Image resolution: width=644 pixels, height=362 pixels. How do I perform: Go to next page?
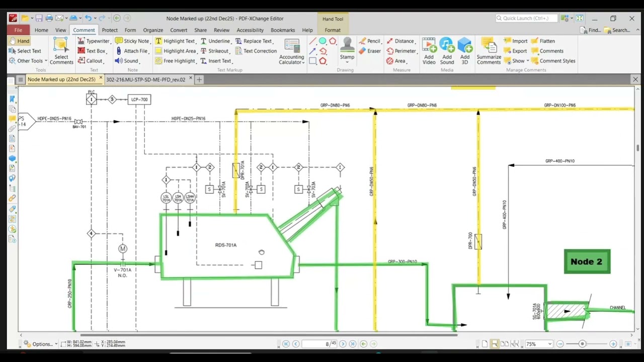(343, 344)
